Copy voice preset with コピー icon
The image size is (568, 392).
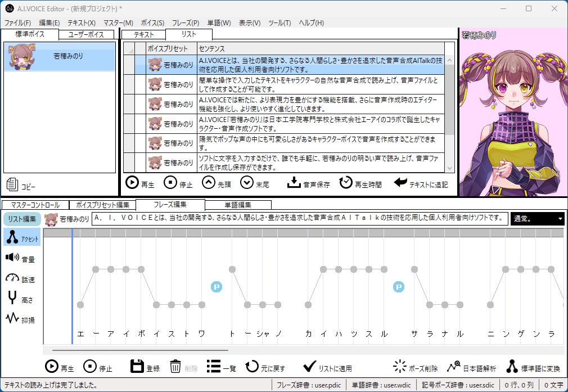point(12,184)
